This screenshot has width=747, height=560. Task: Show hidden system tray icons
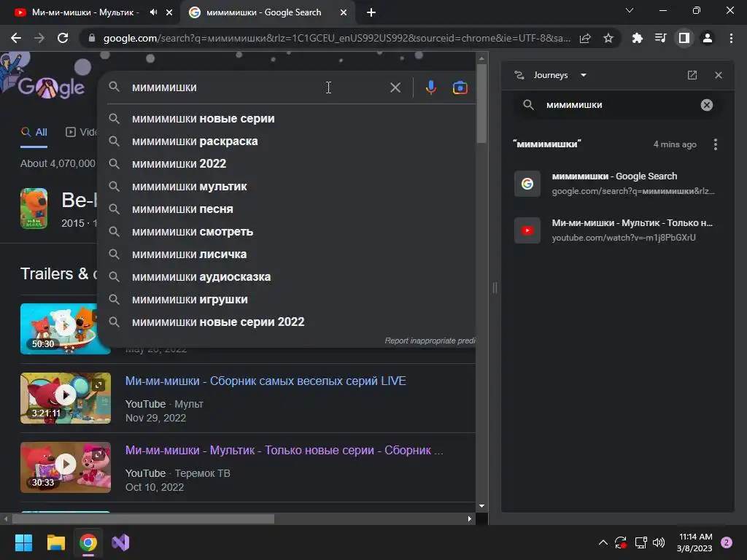coord(603,542)
